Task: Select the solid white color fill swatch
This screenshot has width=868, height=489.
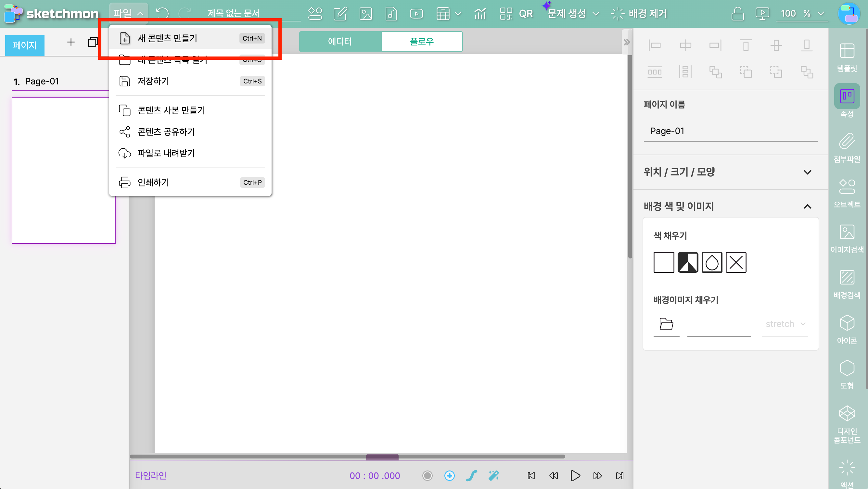Action: [x=663, y=262]
